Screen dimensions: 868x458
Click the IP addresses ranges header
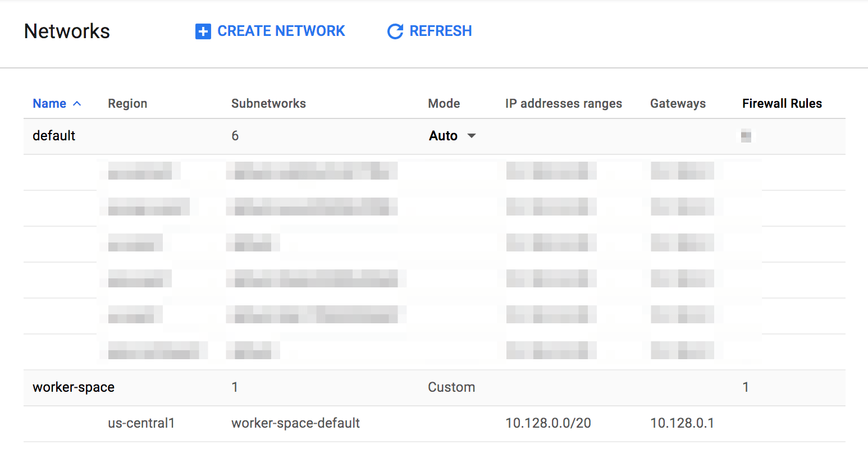point(563,103)
